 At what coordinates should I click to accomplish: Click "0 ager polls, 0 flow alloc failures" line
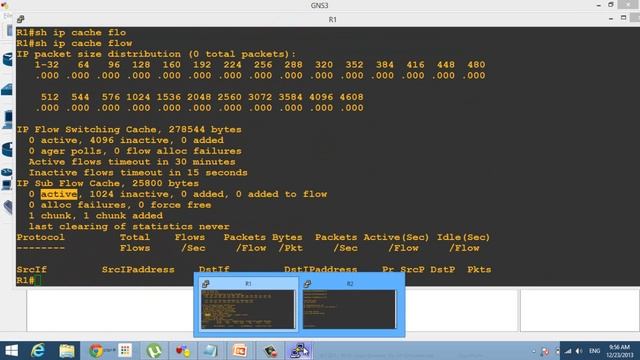(x=135, y=151)
